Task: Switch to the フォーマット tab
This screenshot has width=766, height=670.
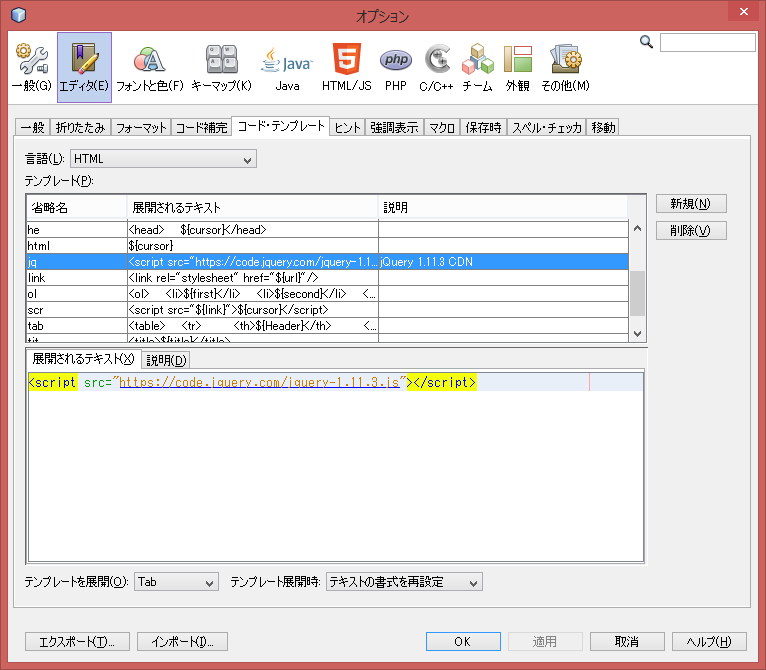Action: (141, 128)
